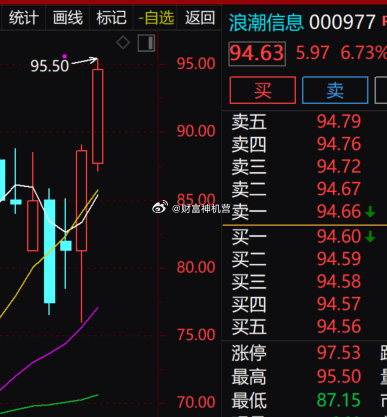Click the 买四 price 94.57

[339, 304]
